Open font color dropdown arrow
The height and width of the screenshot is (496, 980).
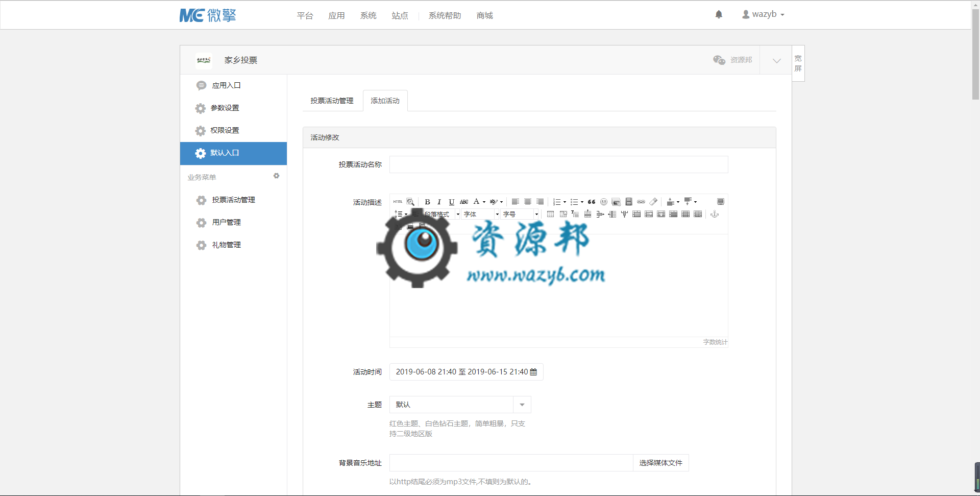484,202
